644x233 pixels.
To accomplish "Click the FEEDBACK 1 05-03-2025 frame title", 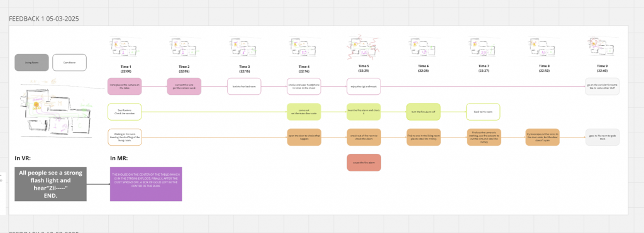I will 44,19.
